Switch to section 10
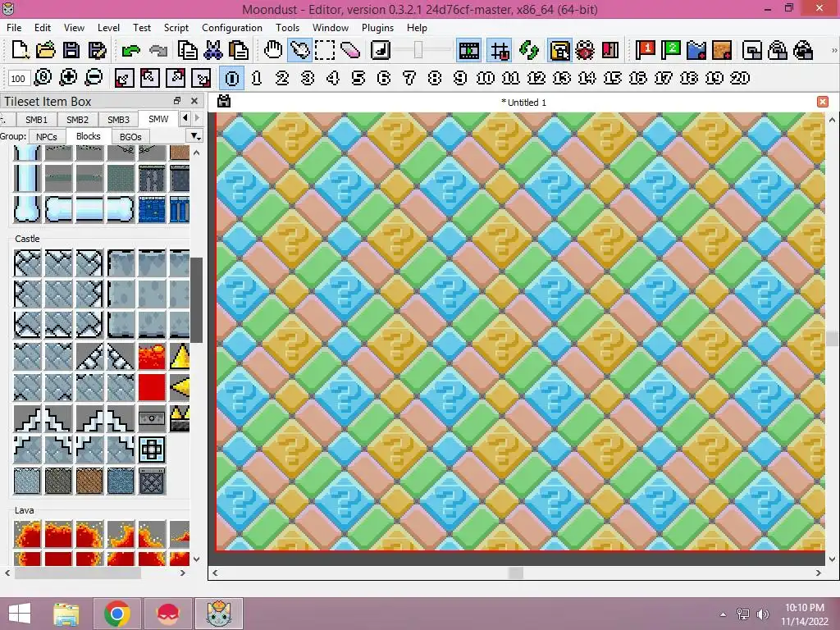 click(x=486, y=78)
